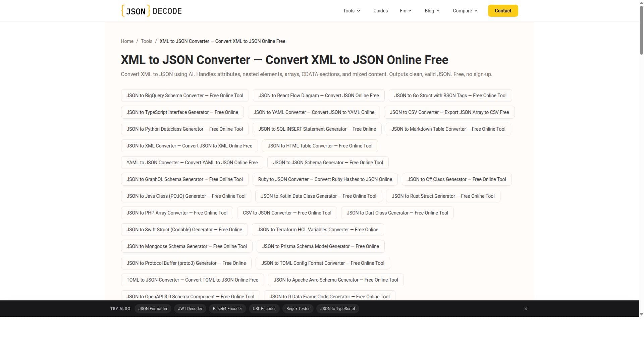Viewport: 644px width, 362px height.
Task: Select YAML to JSON Converter
Action: [x=192, y=163]
